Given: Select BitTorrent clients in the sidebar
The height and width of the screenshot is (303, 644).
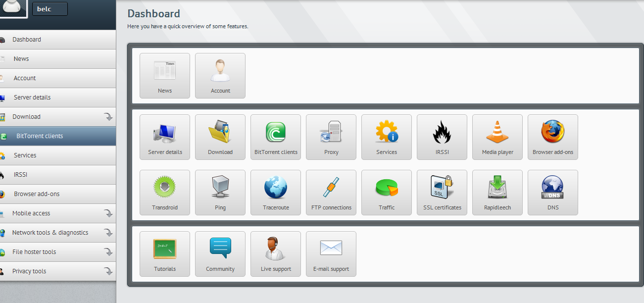Looking at the screenshot, I should point(58,136).
